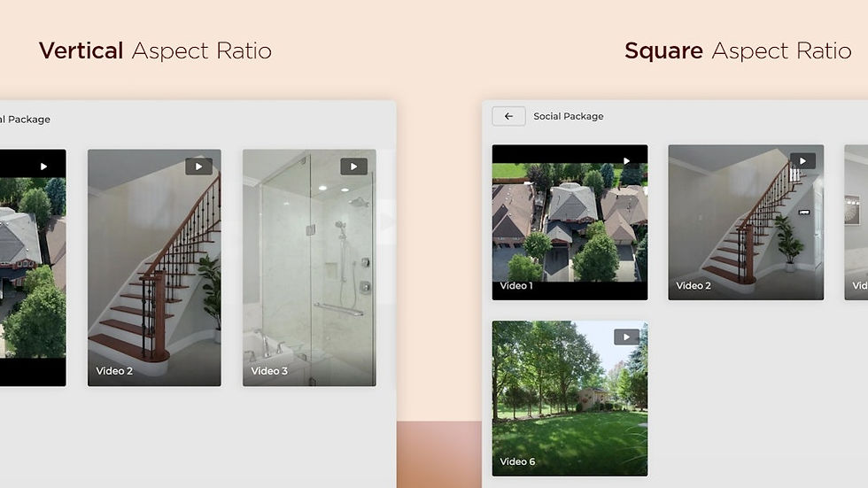
Task: Click the 'Video 3' label
Action: 269,371
